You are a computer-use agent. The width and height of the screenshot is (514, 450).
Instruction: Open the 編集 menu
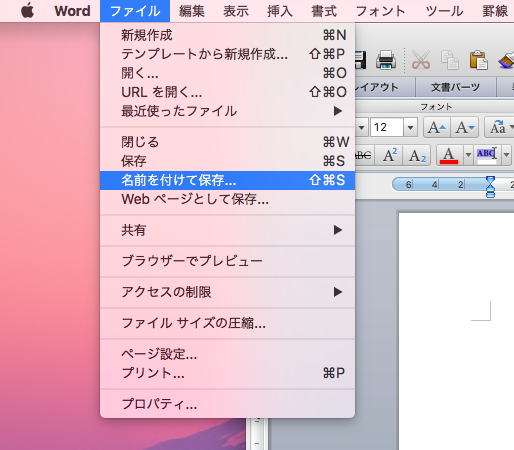(192, 11)
